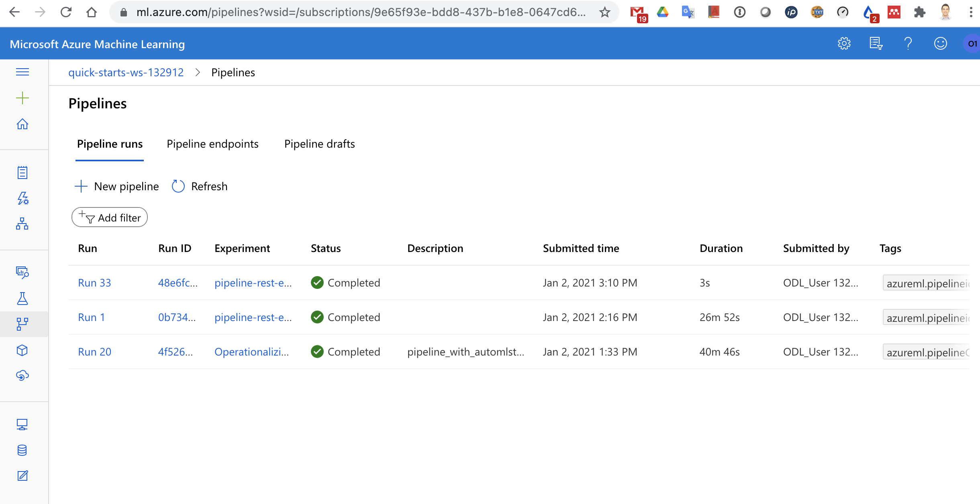Switch to Pipeline drafts tab

(x=319, y=144)
